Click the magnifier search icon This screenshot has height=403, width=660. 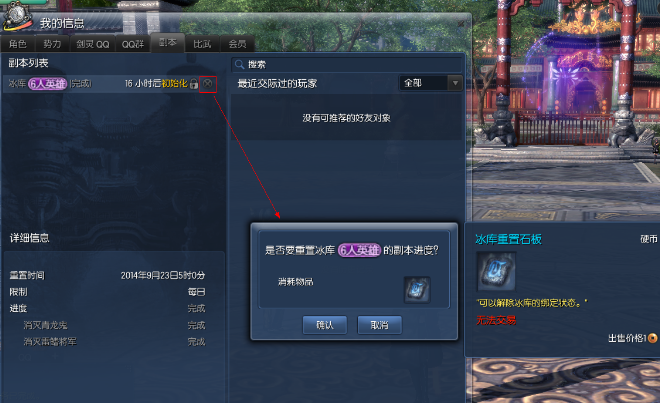pyautogui.click(x=240, y=64)
